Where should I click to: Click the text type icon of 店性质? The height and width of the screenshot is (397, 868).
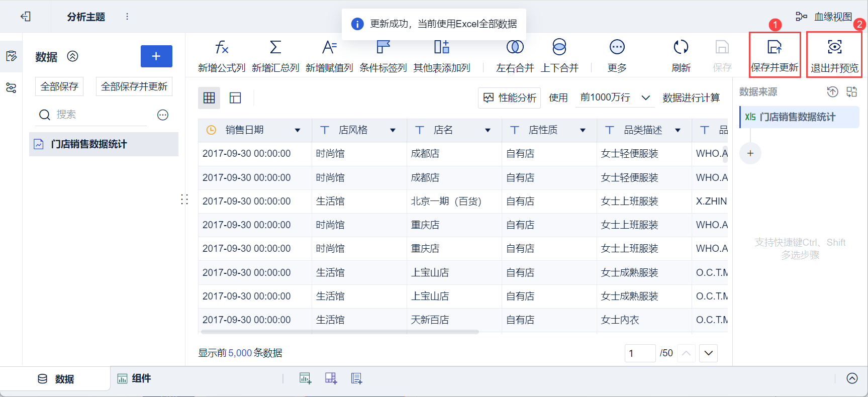[515, 130]
